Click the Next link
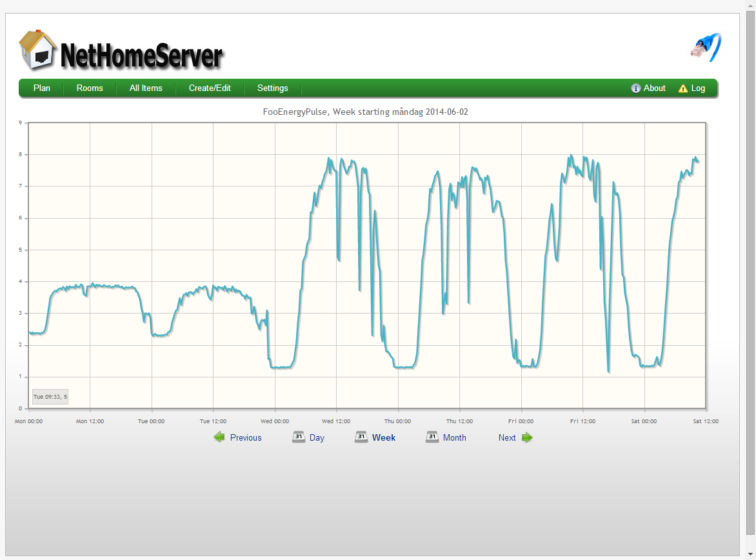The height and width of the screenshot is (560, 756). coord(507,437)
